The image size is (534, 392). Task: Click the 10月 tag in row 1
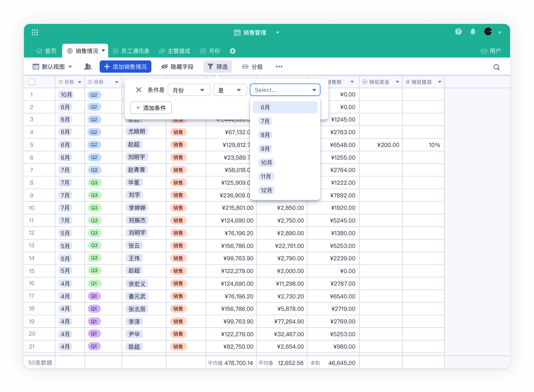pos(66,95)
